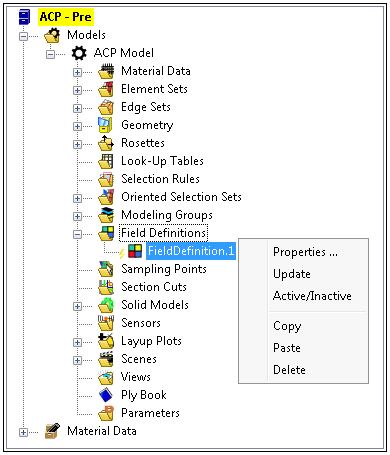Click the bottom Material Data pencil icon
The width and height of the screenshot is (390, 455).
tap(52, 431)
